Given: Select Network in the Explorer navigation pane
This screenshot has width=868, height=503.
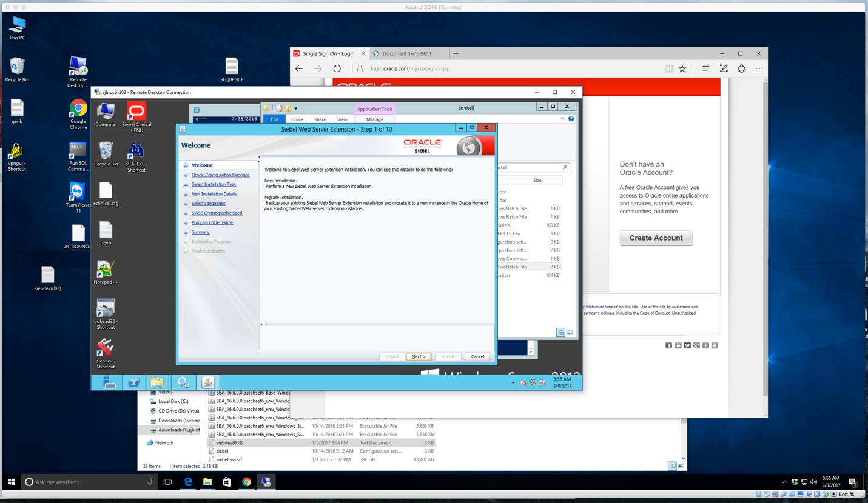Looking at the screenshot, I should [x=164, y=443].
